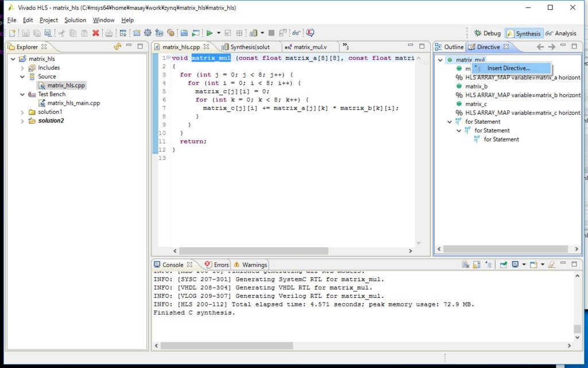Open dropdown arrow beside green play button
The image size is (588, 368).
[219, 33]
